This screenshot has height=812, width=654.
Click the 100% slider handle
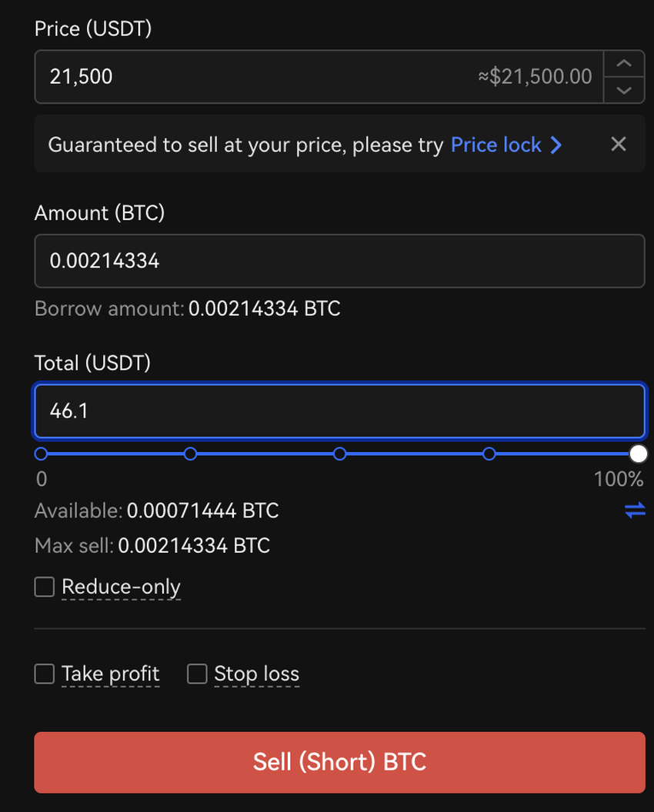tap(638, 454)
